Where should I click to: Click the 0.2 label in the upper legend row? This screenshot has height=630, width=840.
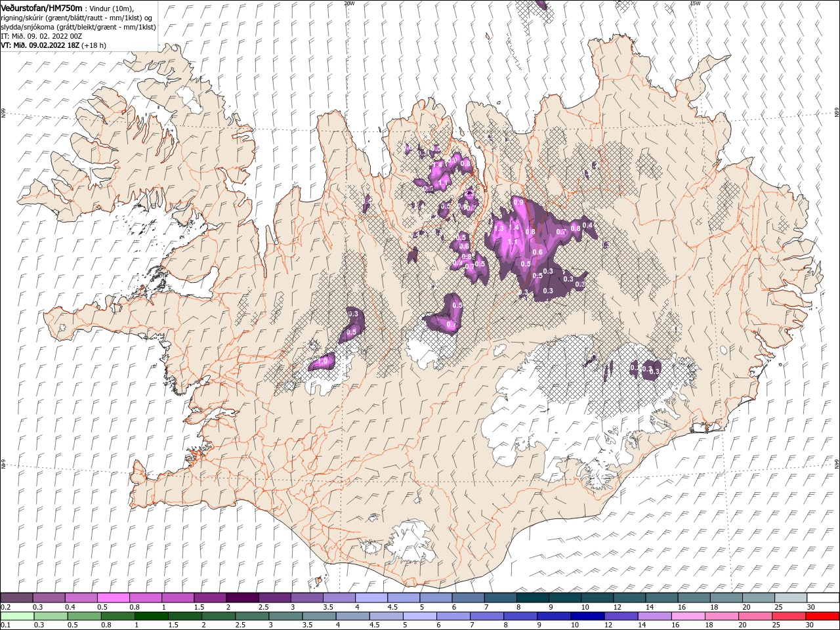[5, 607]
